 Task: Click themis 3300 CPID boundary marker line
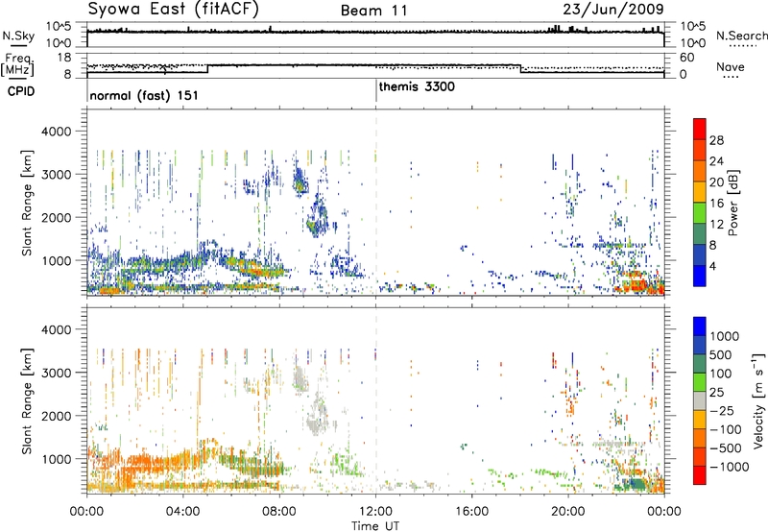coord(376,90)
